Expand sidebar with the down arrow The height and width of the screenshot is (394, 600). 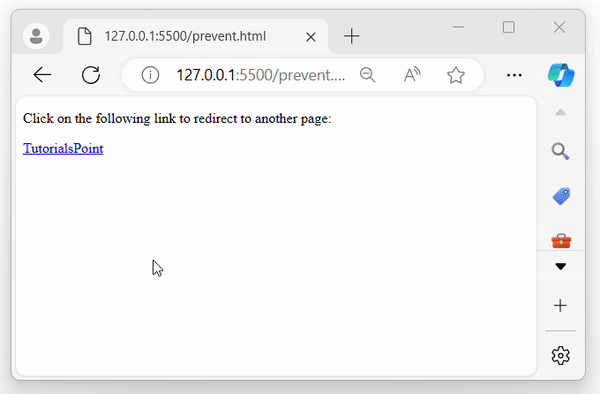pos(561,267)
